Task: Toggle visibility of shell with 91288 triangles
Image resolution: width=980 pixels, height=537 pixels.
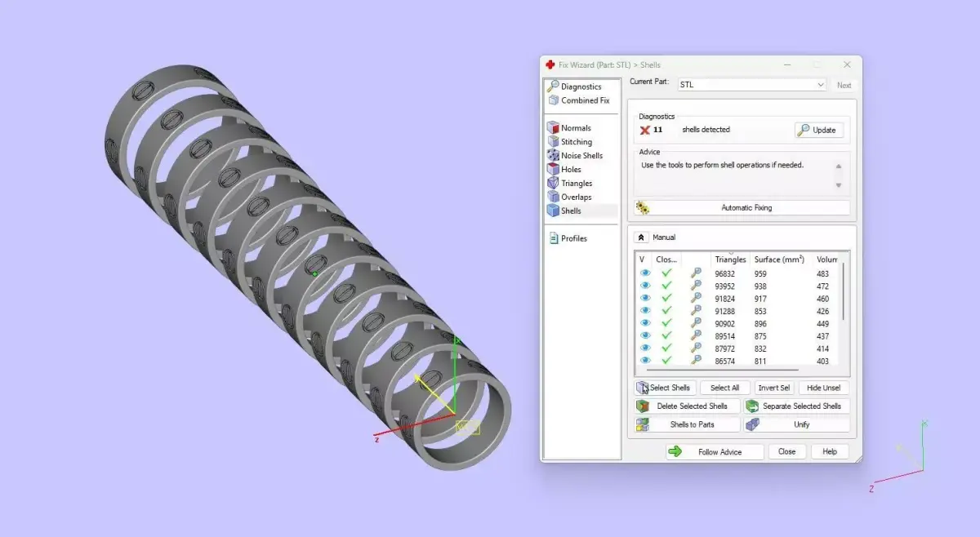Action: point(645,311)
